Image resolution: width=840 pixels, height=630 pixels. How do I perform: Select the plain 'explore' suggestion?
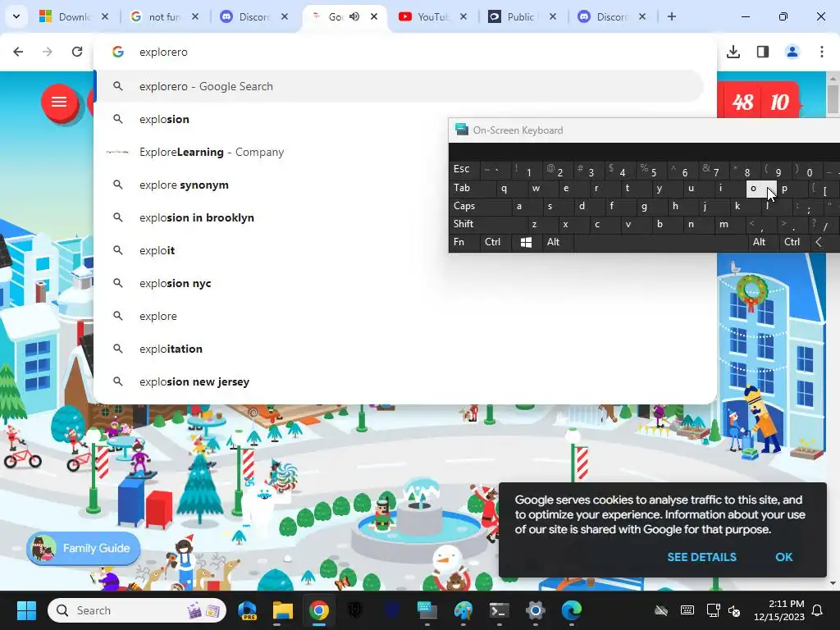click(x=399, y=316)
